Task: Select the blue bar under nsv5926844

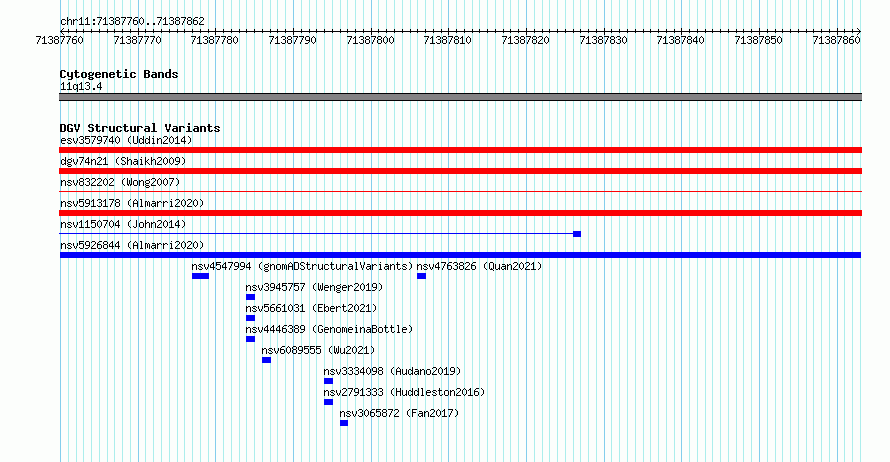Action: tap(460, 255)
